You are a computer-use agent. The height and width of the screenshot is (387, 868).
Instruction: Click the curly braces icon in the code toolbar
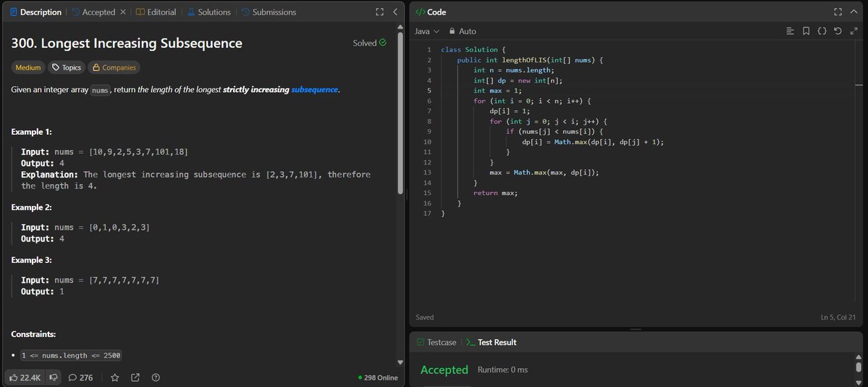(822, 32)
